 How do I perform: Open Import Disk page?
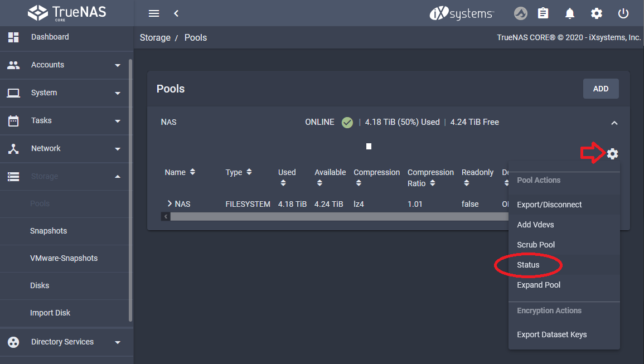point(50,313)
